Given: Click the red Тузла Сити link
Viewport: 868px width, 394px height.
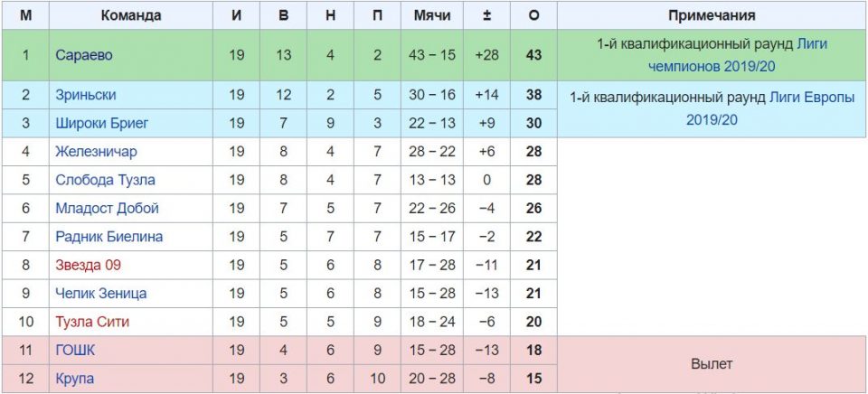Looking at the screenshot, I should (x=94, y=322).
